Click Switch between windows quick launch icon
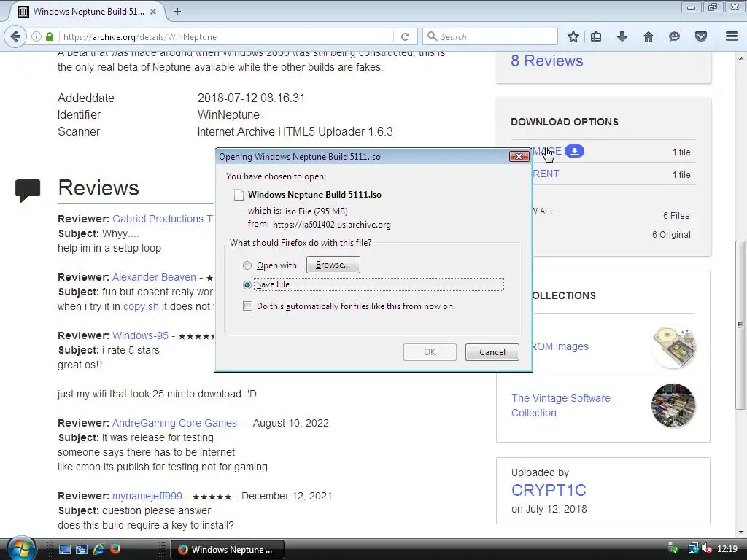 [82, 549]
